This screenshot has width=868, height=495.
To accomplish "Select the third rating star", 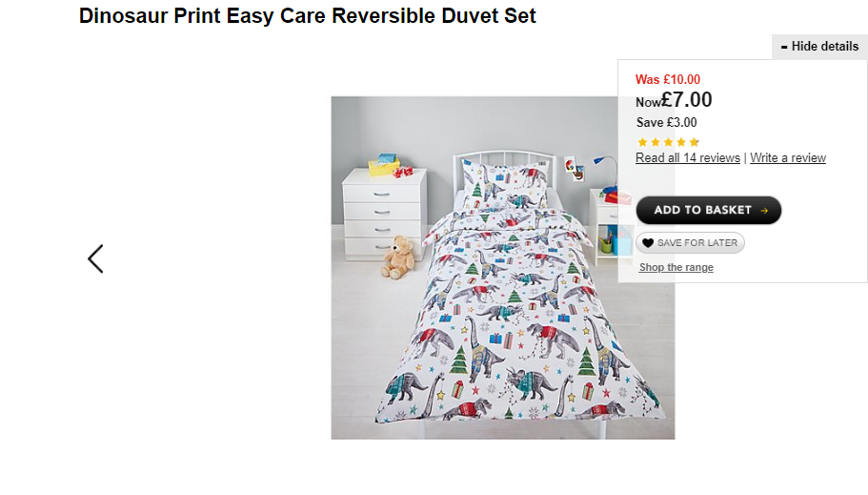I will tap(668, 142).
